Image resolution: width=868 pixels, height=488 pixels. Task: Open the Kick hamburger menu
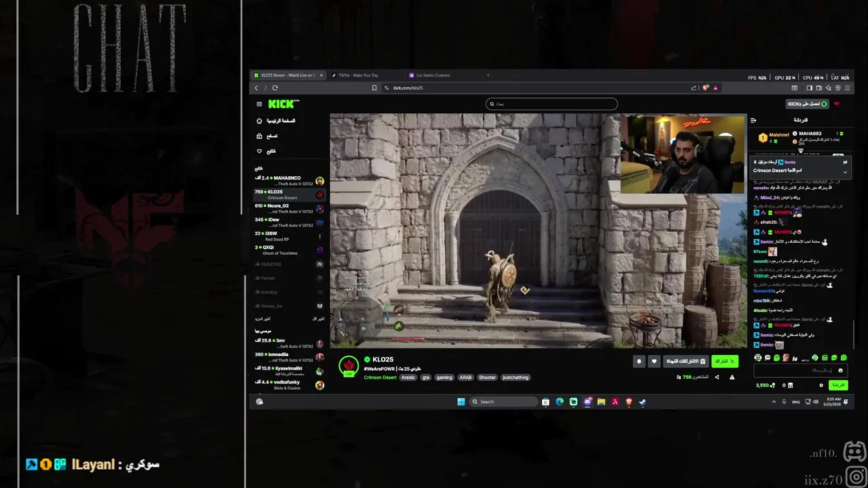pos(259,104)
